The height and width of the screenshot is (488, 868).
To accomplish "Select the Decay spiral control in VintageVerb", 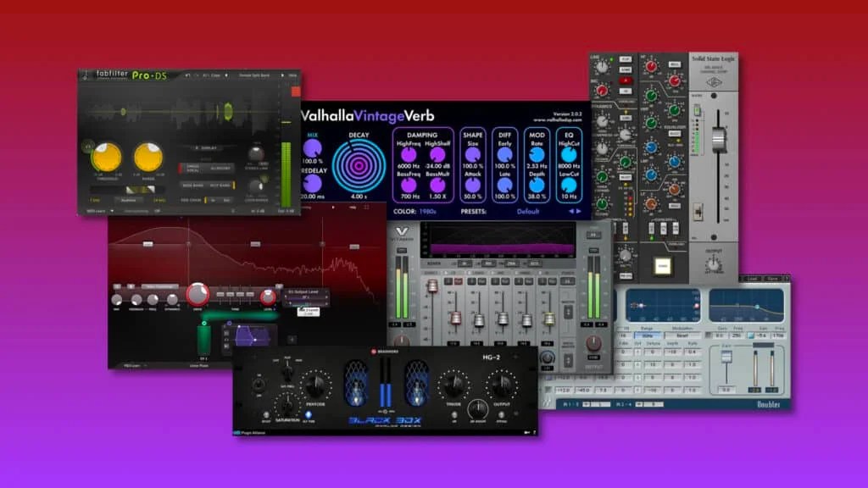I will [x=358, y=164].
